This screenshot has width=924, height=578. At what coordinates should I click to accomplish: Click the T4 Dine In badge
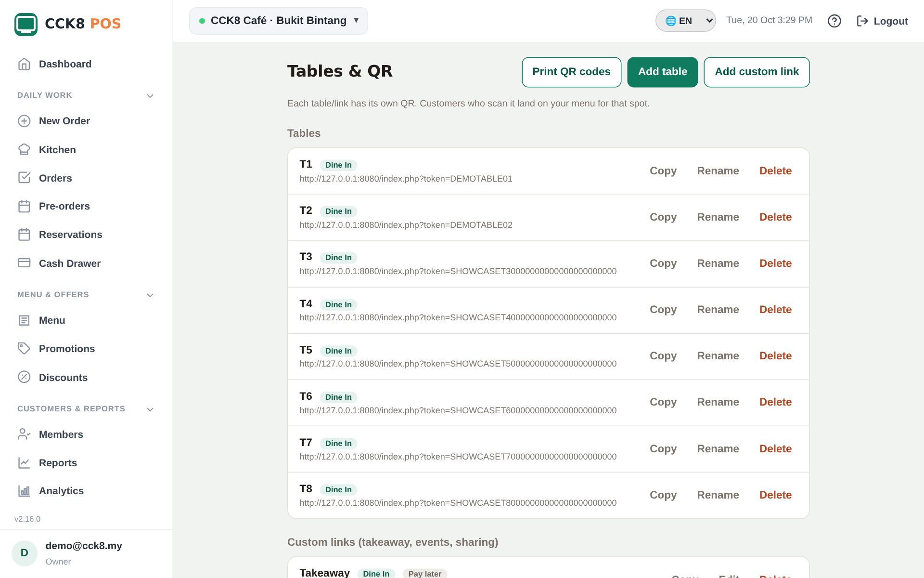click(x=338, y=304)
